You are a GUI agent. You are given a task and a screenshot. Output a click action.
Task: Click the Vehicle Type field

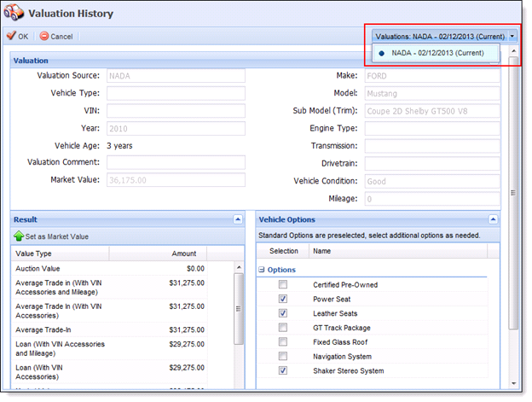tap(176, 93)
